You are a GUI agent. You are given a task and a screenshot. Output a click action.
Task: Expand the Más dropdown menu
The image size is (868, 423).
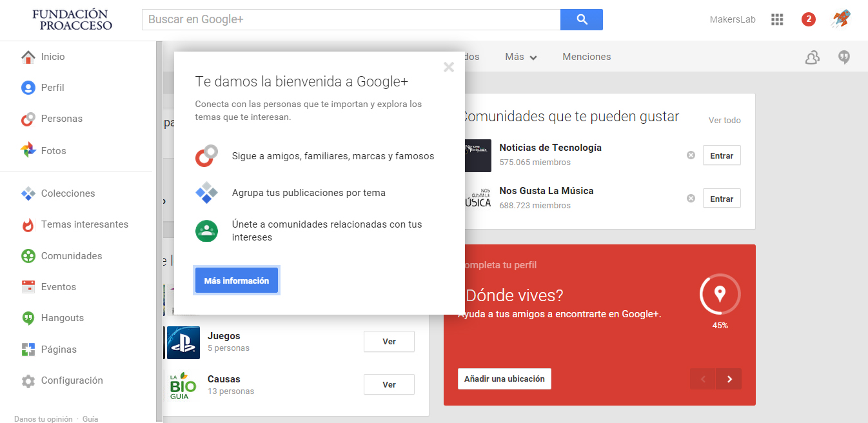(x=521, y=57)
